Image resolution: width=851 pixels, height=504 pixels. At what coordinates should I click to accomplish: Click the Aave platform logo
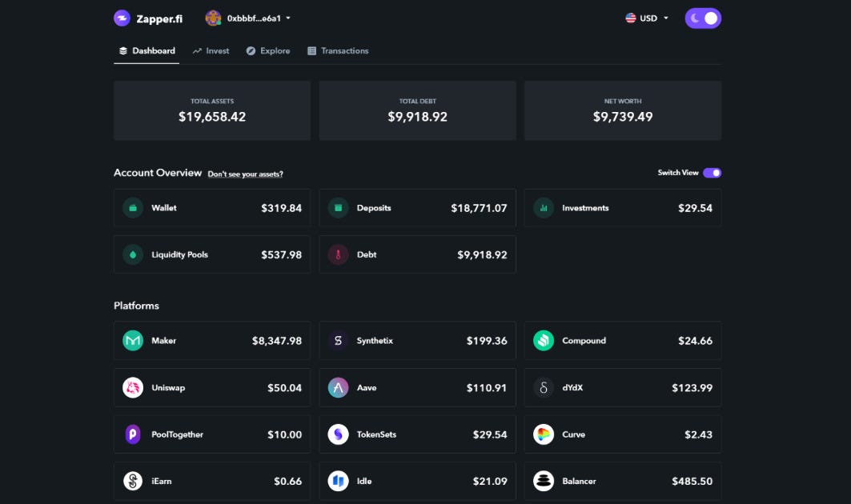(x=338, y=387)
